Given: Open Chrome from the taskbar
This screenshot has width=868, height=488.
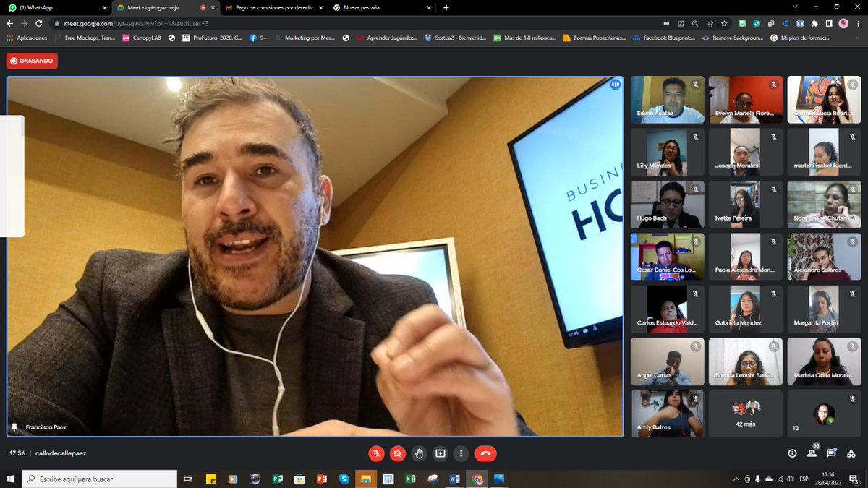Looking at the screenshot, I should pos(477,479).
